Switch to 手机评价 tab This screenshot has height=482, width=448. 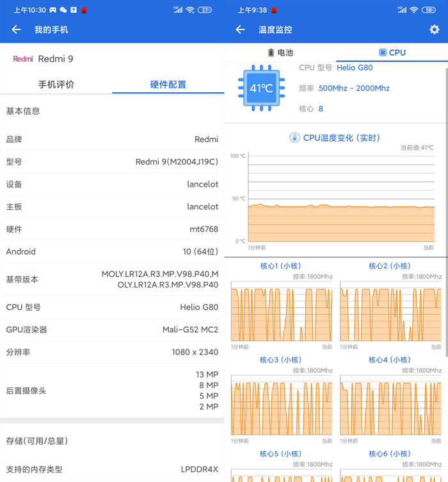coord(56,84)
